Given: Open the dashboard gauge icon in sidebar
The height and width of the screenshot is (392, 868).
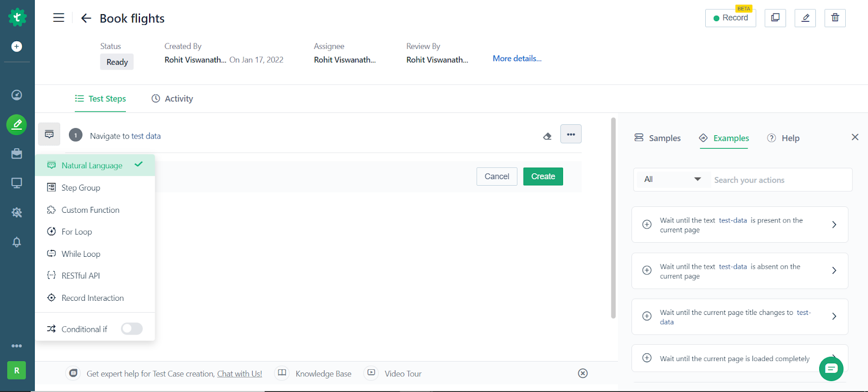Looking at the screenshot, I should click(x=17, y=95).
